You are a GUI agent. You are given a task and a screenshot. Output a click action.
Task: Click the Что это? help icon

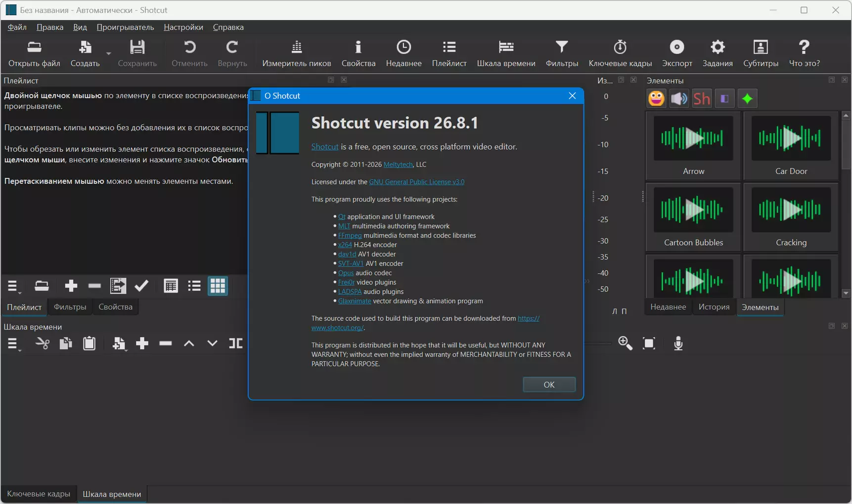coord(804,53)
